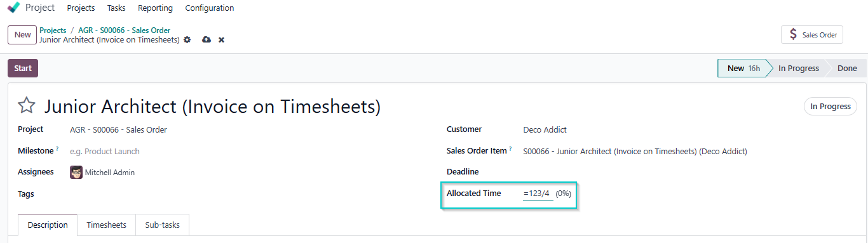Click the Start timer button
The image size is (868, 243).
pos(23,69)
